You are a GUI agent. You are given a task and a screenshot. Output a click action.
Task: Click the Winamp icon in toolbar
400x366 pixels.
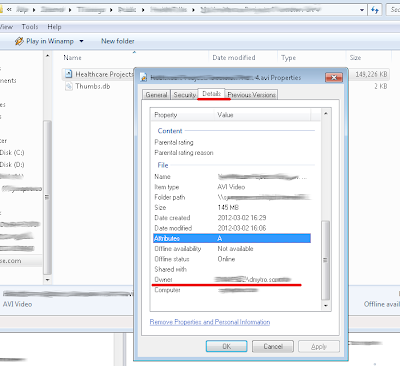(x=19, y=41)
